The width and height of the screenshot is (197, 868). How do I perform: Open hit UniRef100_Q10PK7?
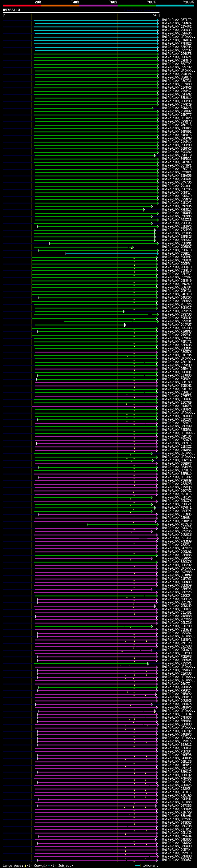click(x=176, y=91)
